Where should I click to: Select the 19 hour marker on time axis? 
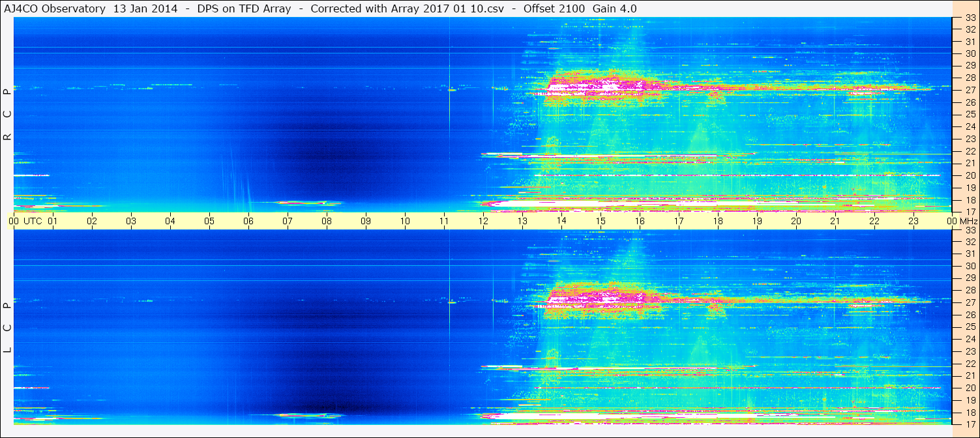757,221
